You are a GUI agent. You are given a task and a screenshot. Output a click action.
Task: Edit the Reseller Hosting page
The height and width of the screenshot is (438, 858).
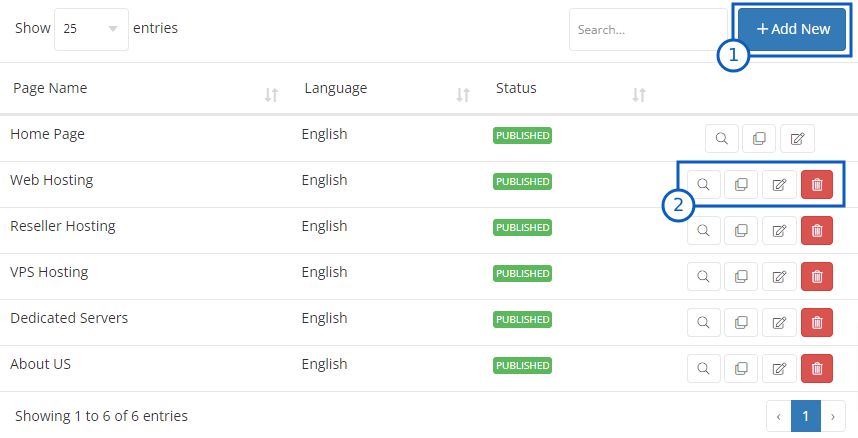coord(779,230)
